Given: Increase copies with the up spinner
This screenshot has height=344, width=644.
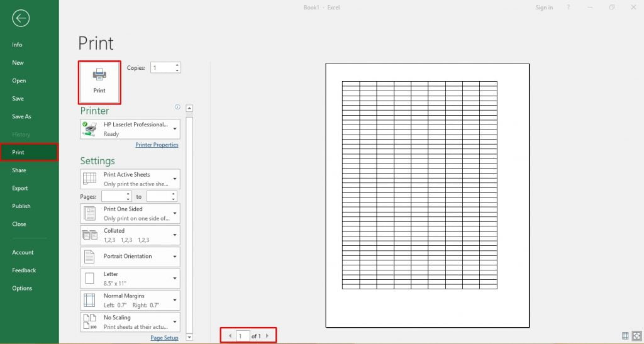Looking at the screenshot, I should point(177,65).
